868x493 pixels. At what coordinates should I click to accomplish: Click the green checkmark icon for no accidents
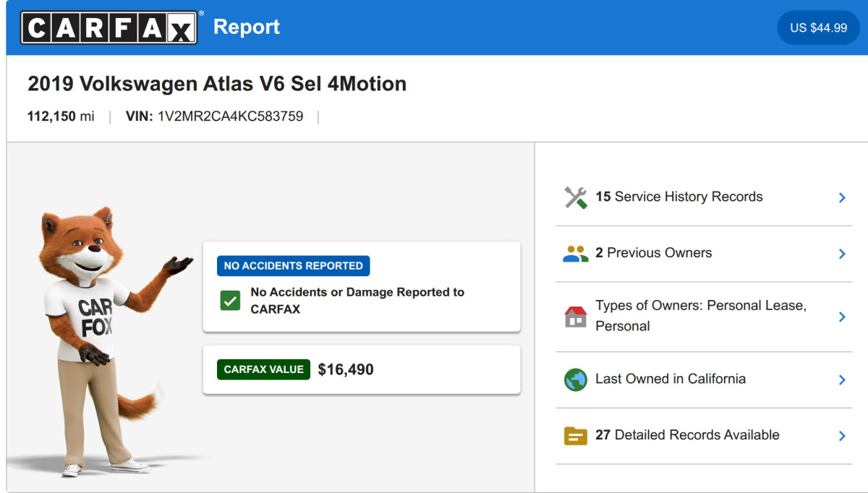230,301
